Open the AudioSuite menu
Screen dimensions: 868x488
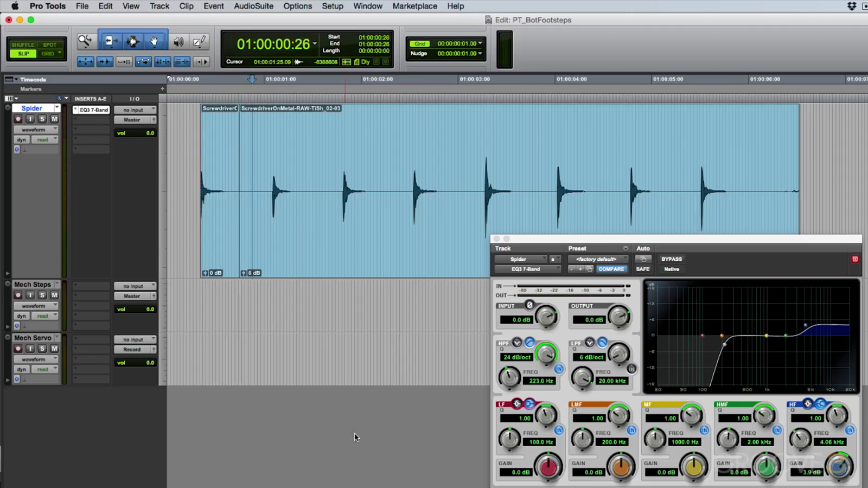(253, 6)
